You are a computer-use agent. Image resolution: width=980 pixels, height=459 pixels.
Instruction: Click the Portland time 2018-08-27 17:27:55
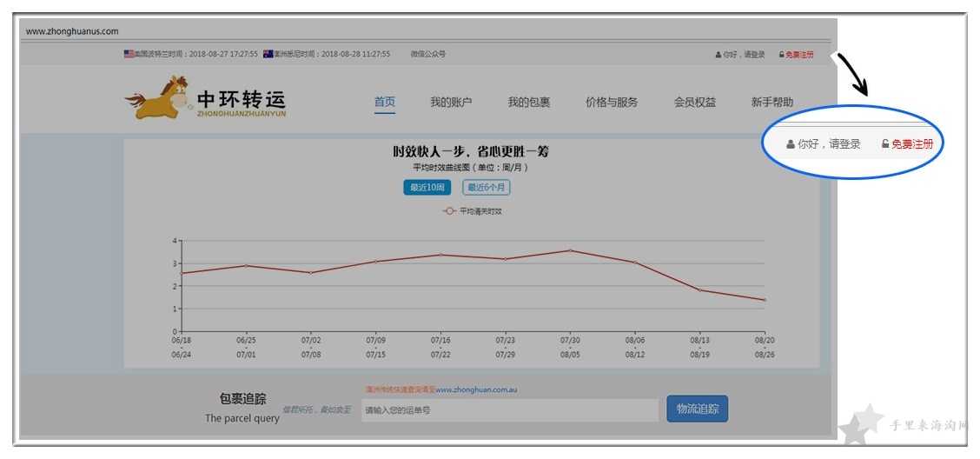pyautogui.click(x=223, y=55)
